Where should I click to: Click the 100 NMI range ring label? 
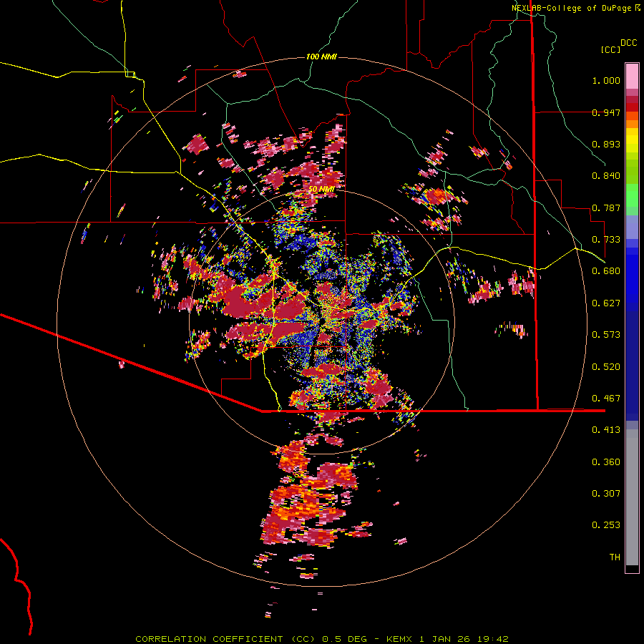point(321,57)
